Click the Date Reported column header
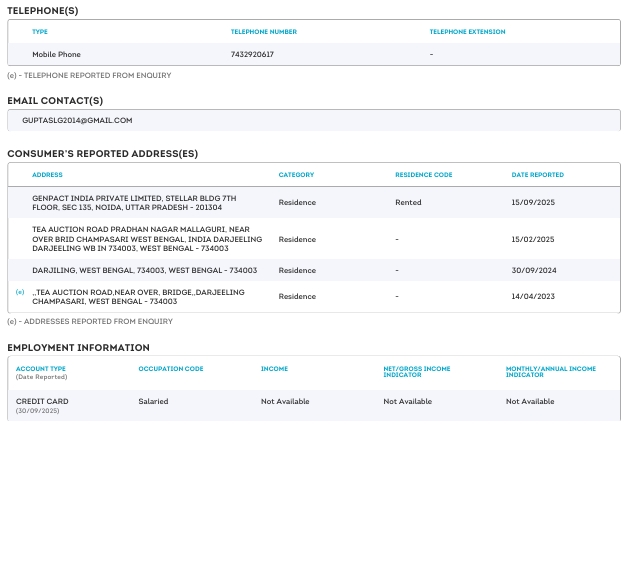Image resolution: width=630 pixels, height=567 pixels. click(537, 175)
